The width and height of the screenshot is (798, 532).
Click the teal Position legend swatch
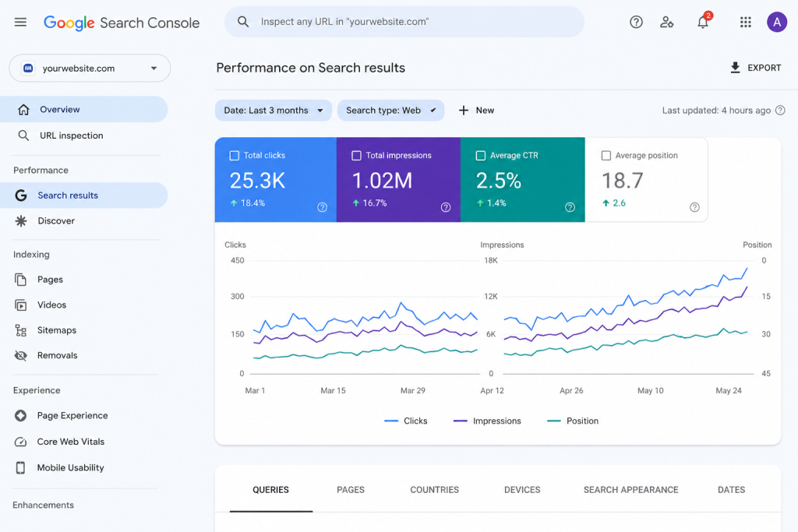coord(554,421)
